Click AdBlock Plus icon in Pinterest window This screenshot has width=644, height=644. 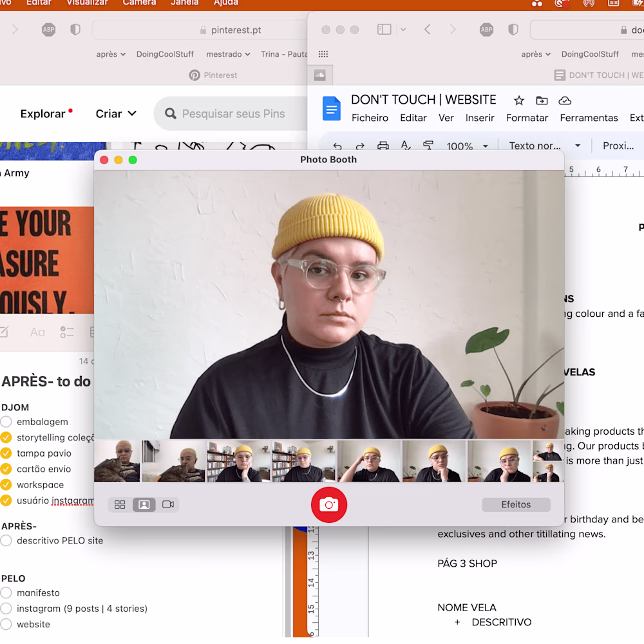click(x=48, y=30)
